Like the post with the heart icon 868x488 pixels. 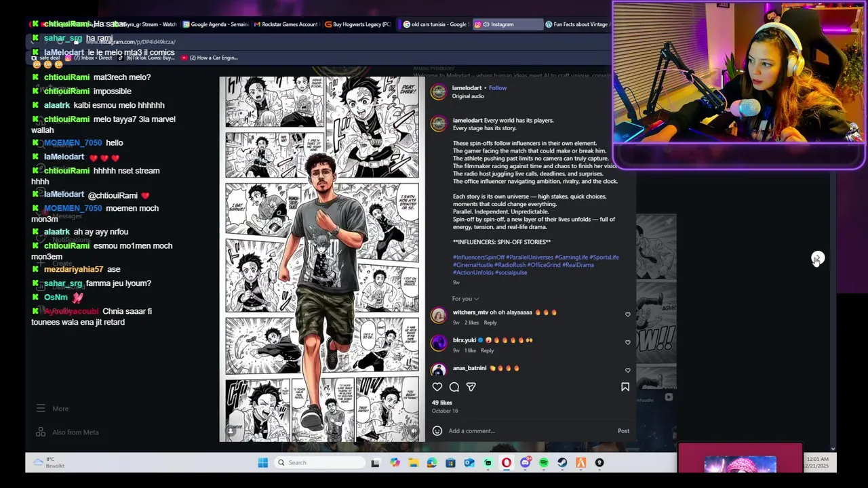(437, 387)
